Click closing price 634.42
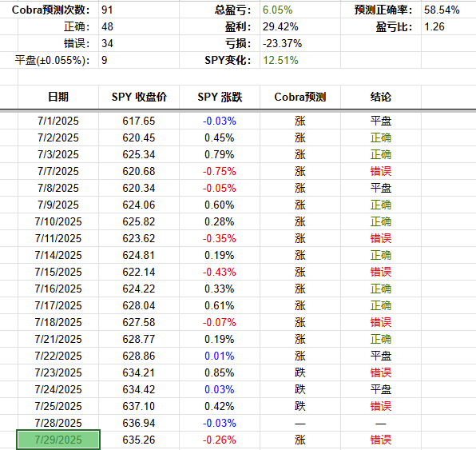 pyautogui.click(x=139, y=389)
